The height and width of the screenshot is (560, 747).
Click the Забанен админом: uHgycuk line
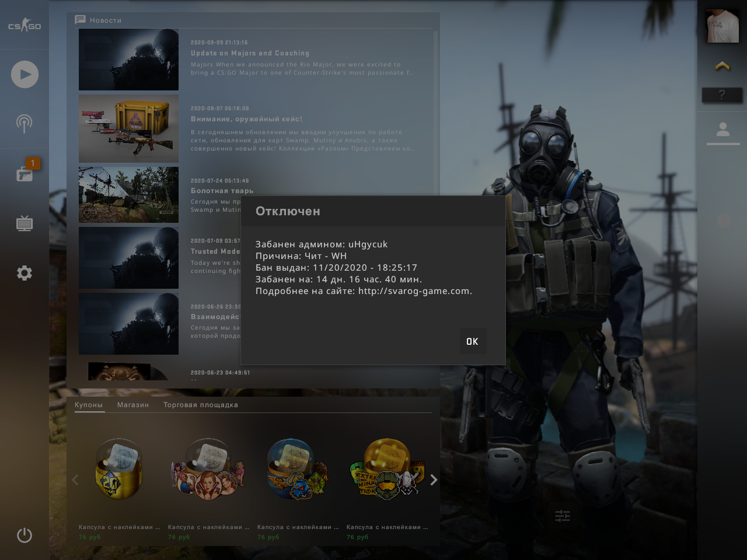pos(322,244)
